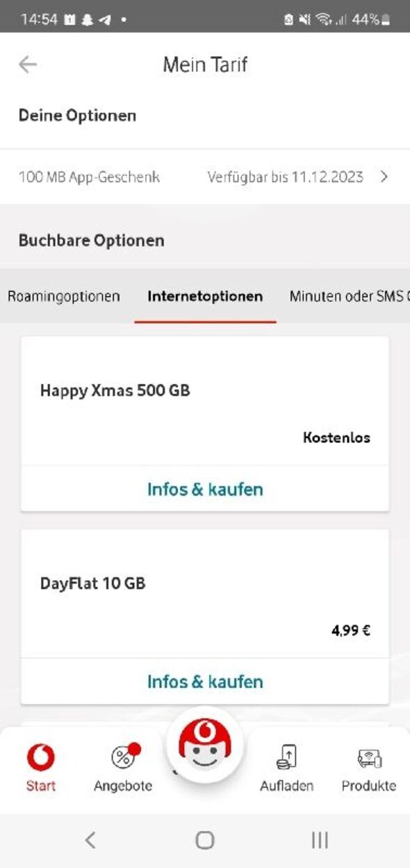This screenshot has height=868, width=410.
Task: Expand the 100 MB App-Geschenk chevron
Action: pos(384,177)
